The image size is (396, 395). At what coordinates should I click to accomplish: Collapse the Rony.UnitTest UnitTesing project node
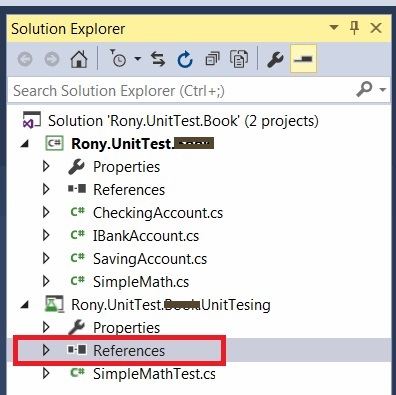[24, 305]
